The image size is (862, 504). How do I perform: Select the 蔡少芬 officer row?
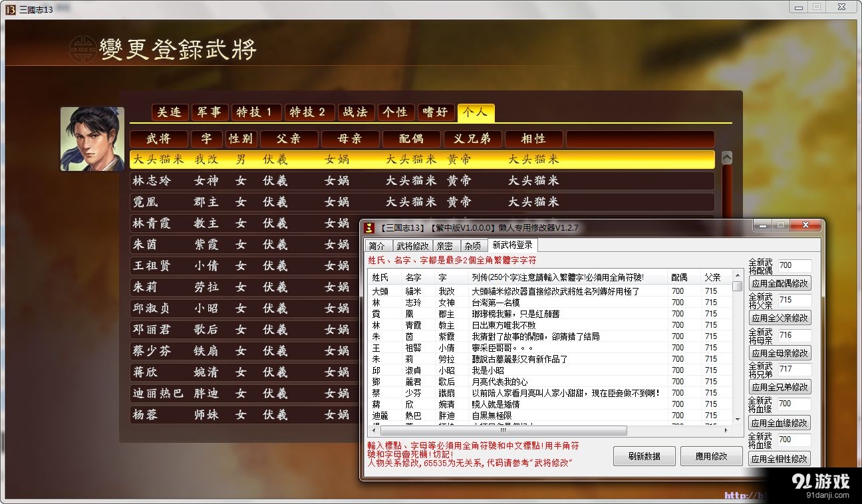(245, 351)
